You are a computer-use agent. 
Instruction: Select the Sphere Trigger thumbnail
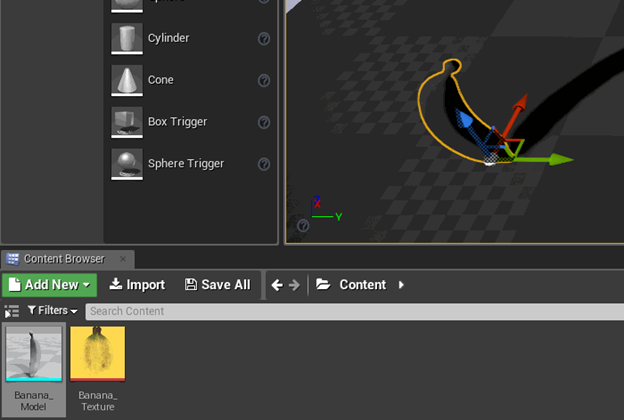(x=127, y=164)
